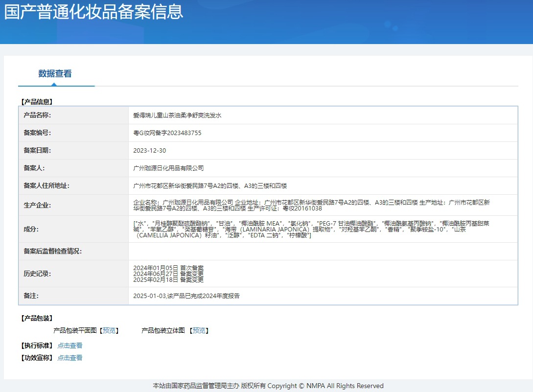Click the 生产企业 details text

311,206
